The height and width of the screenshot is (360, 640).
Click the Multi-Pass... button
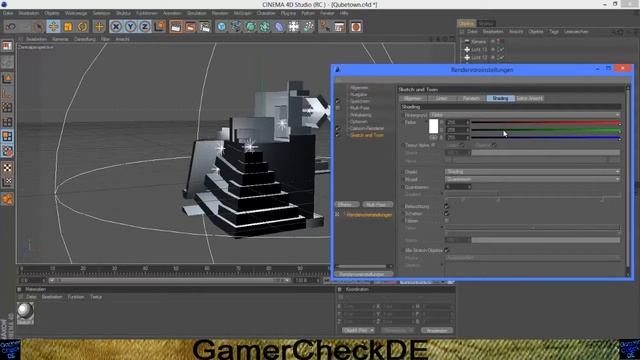[377, 204]
